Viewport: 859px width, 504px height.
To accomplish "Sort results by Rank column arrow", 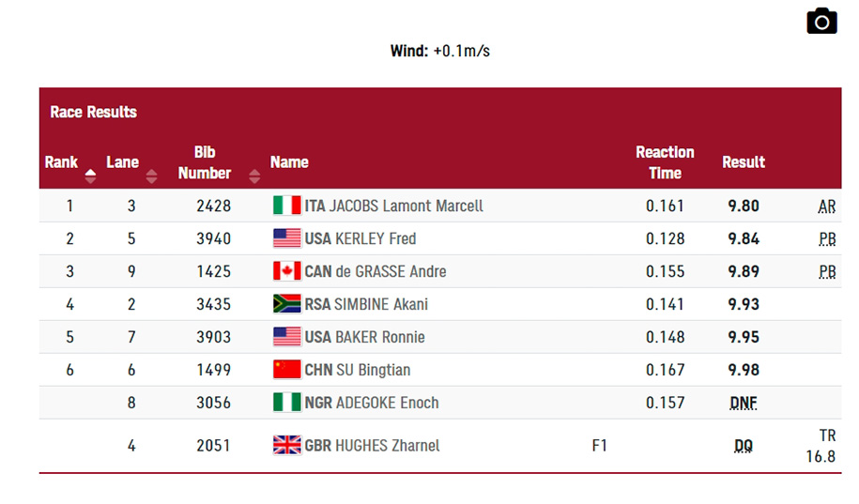I will point(90,176).
